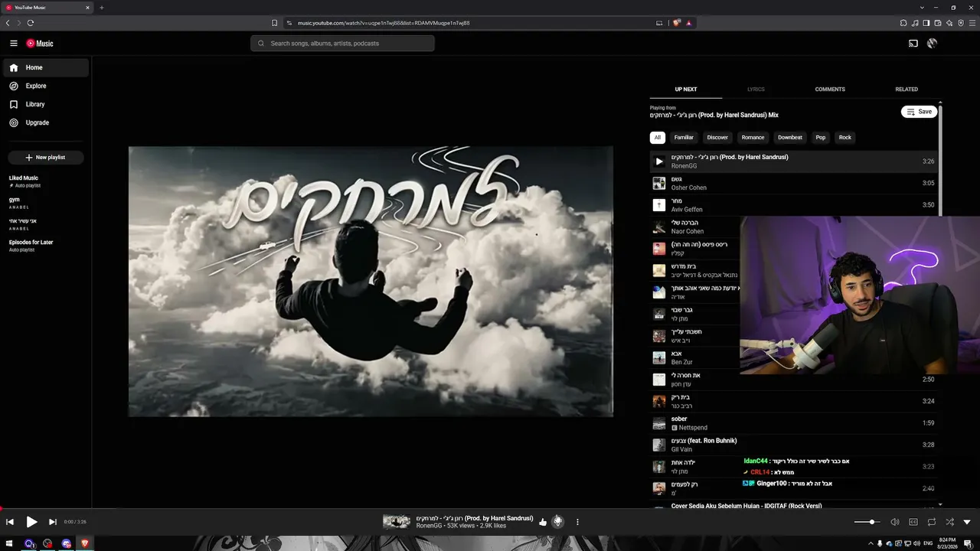Select the Romance filter chip
This screenshot has height=551, width=980.
click(753, 138)
